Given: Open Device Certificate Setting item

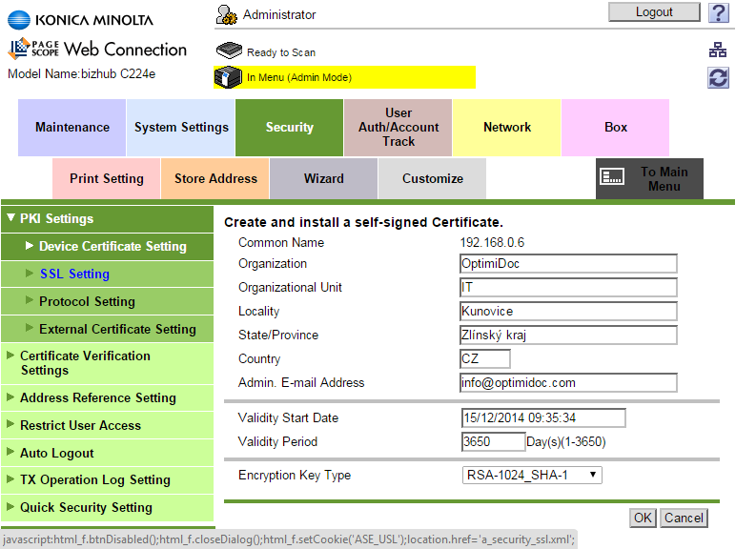Looking at the screenshot, I should (112, 246).
